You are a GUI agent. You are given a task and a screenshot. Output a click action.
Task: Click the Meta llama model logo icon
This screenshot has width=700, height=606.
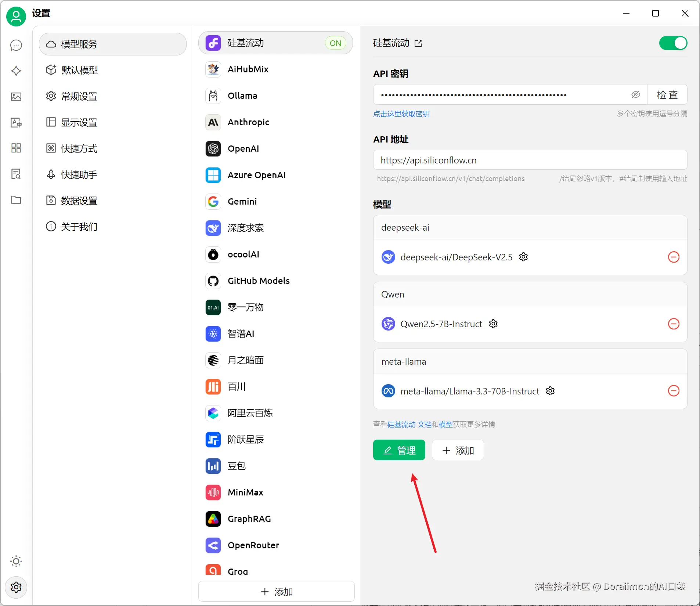click(388, 391)
